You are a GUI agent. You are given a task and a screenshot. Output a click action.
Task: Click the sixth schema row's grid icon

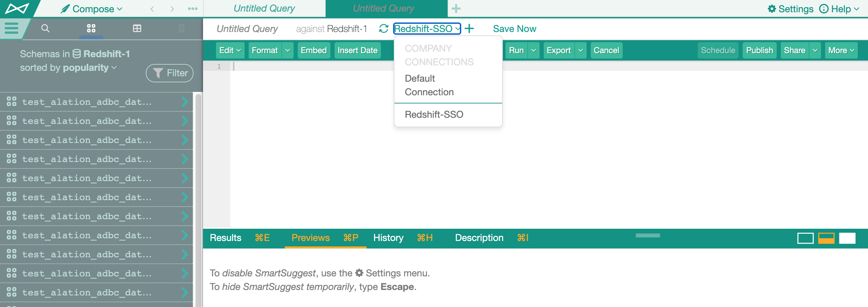point(12,197)
